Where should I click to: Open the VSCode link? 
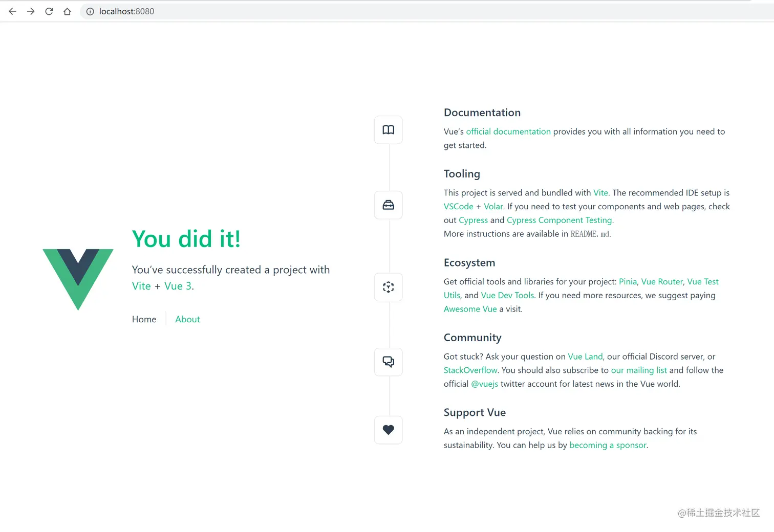[x=459, y=207]
